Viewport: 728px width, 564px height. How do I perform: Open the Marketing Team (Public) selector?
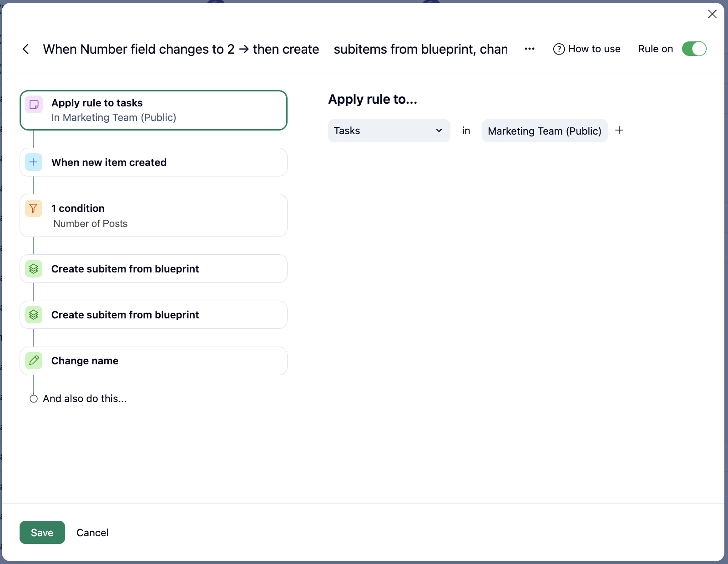[x=544, y=131]
